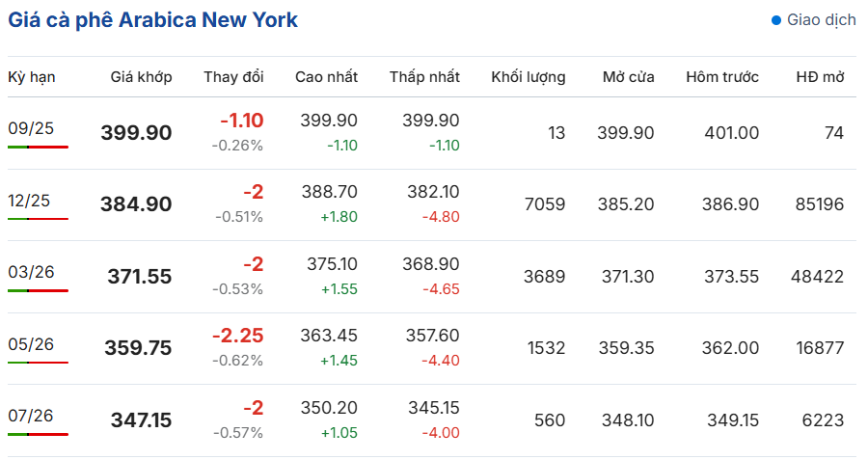Image resolution: width=868 pixels, height=460 pixels.
Task: Click the range bar under 05/26
Action: point(39,363)
